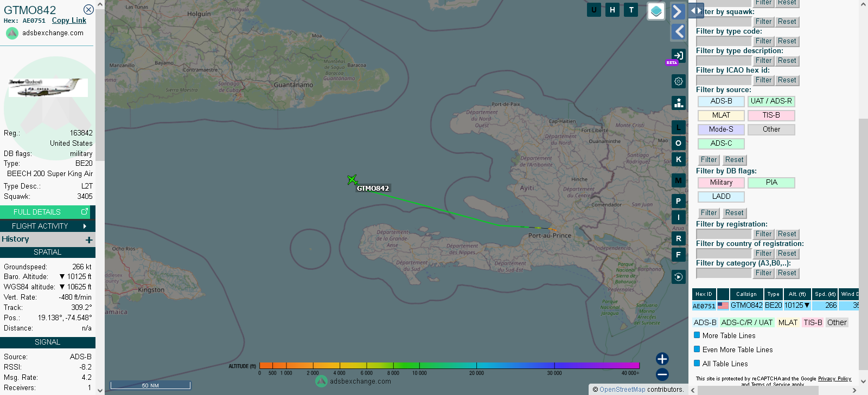Click Reset button for ICAO hex id
The width and height of the screenshot is (868, 395).
click(787, 80)
